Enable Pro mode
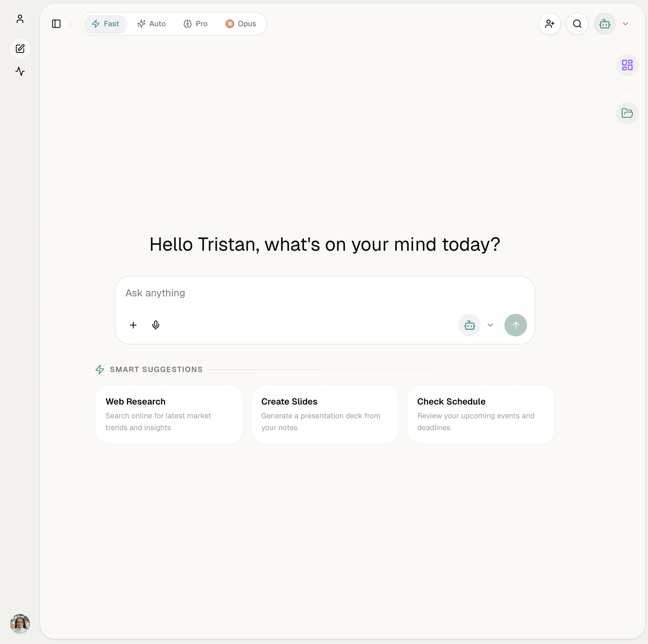The image size is (648, 644). pos(195,23)
